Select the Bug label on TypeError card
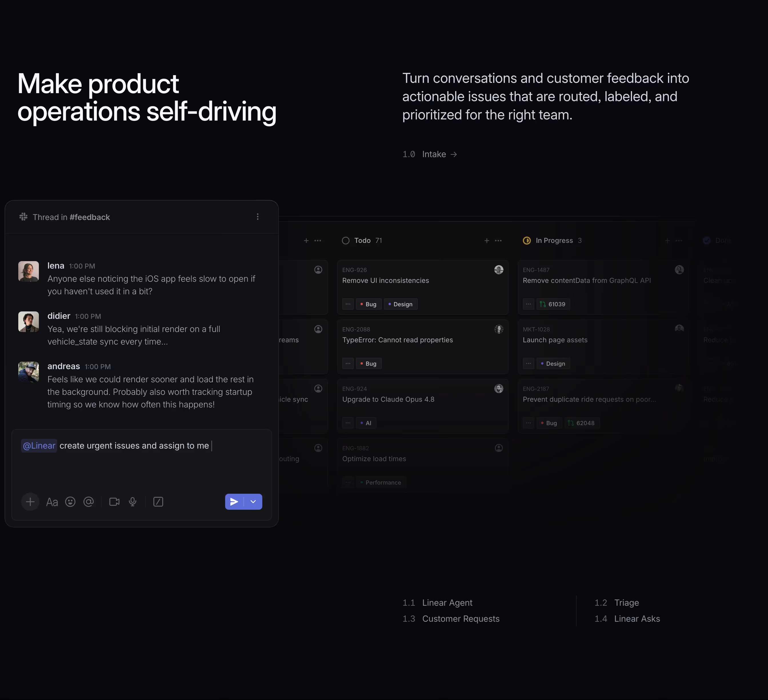Screen dimensions: 768x700 (368, 363)
